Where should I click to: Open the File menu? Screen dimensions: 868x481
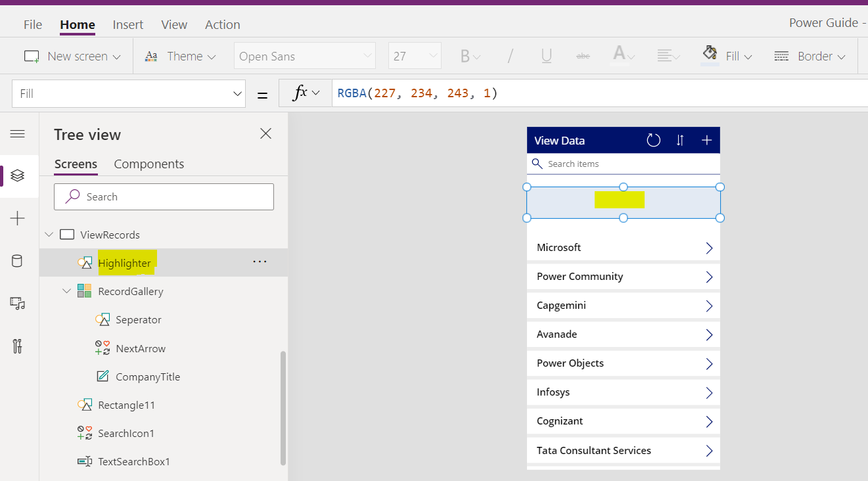[33, 25]
